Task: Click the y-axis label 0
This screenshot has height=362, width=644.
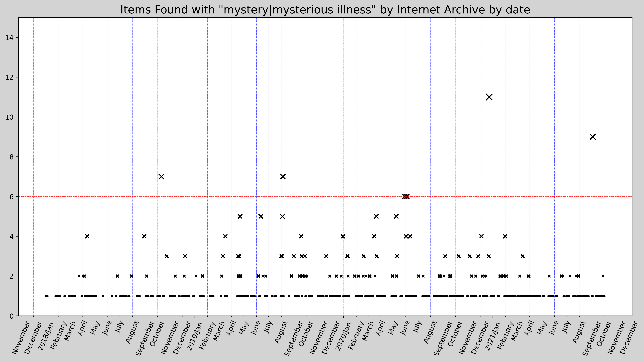Action: click(12, 316)
